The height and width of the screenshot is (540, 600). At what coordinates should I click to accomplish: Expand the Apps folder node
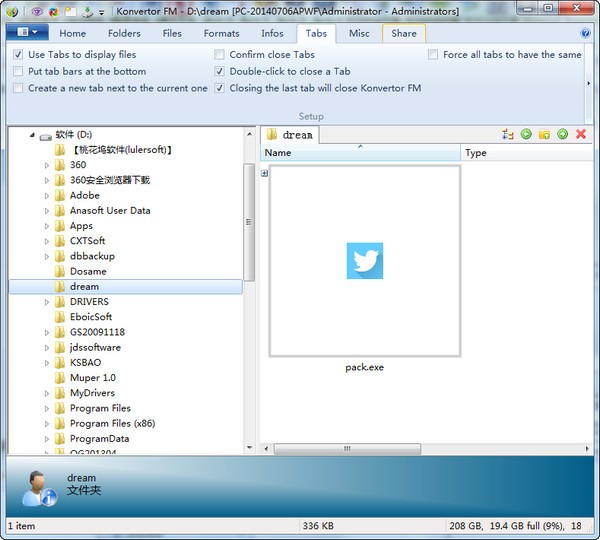(x=47, y=226)
